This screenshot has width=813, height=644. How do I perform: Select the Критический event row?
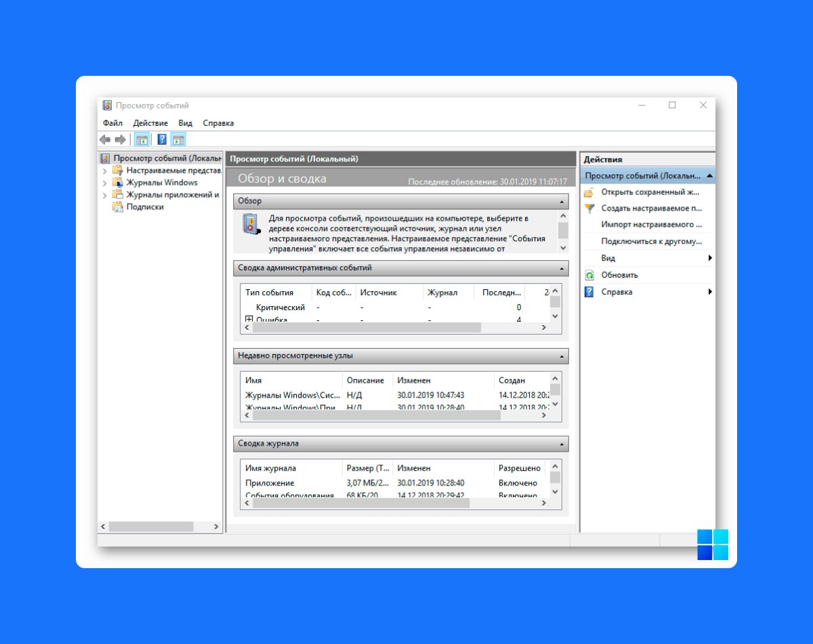tap(395, 307)
